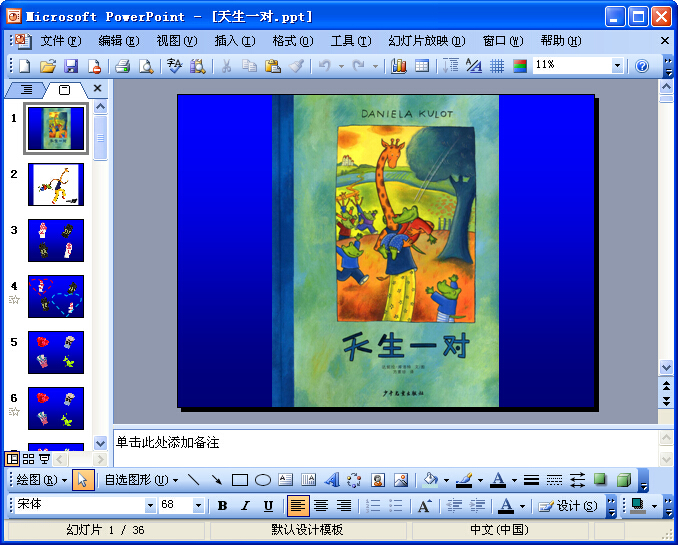The image size is (678, 545).
Task: Open the 幻灯片放映 (Slide Show) menu
Action: pyautogui.click(x=427, y=41)
